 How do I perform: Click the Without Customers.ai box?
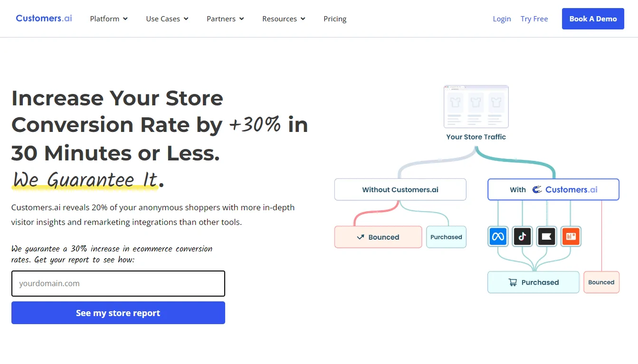pos(400,190)
